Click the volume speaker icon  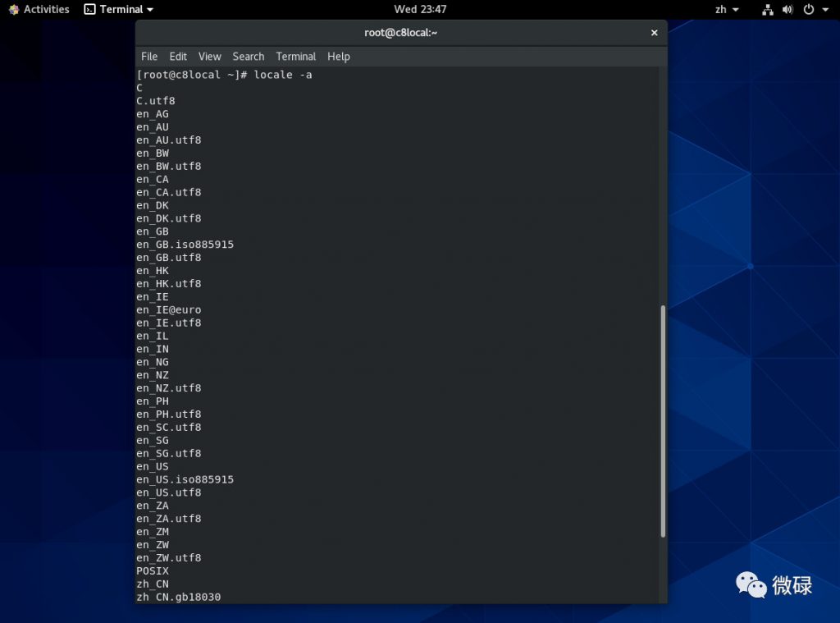(x=787, y=10)
